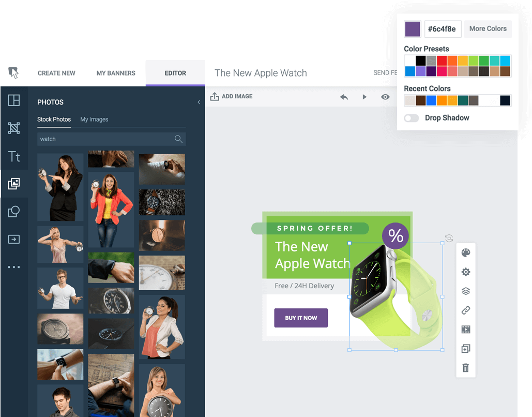Click the More Colors button
Image resolution: width=532 pixels, height=417 pixels.
coord(488,29)
